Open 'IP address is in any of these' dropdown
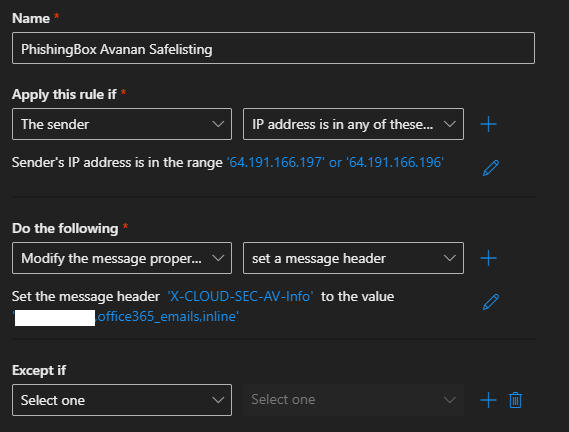 coord(353,124)
